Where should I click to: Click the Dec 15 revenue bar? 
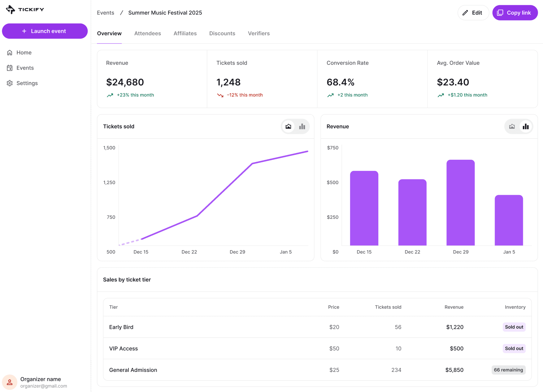(364, 208)
